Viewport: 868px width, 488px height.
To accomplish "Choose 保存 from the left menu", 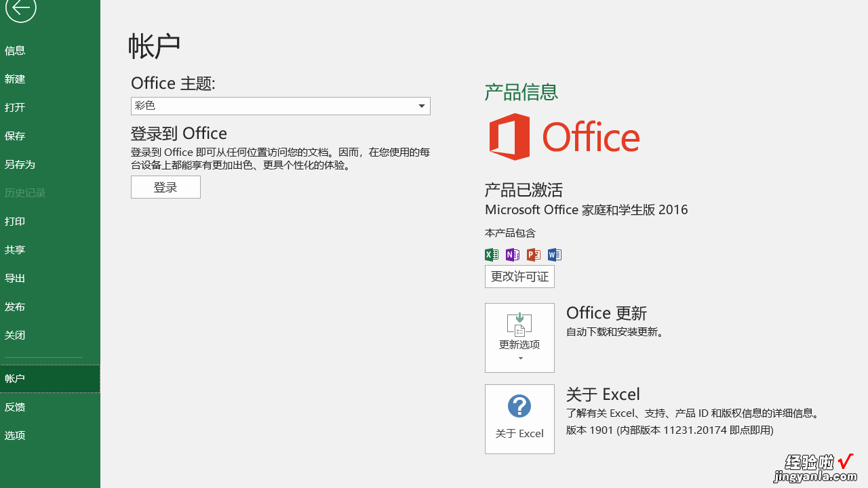I will (50, 136).
